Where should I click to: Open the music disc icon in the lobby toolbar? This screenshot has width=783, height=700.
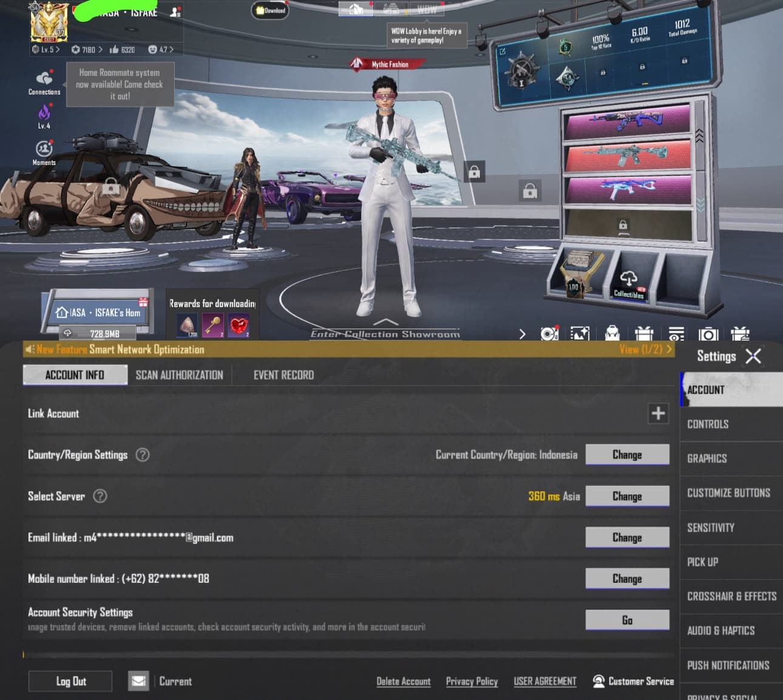pyautogui.click(x=549, y=334)
